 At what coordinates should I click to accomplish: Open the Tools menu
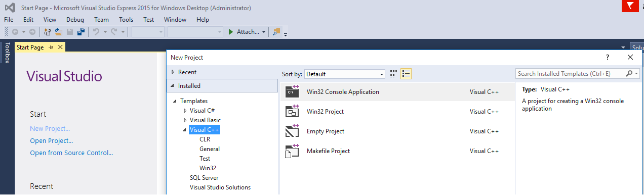126,20
